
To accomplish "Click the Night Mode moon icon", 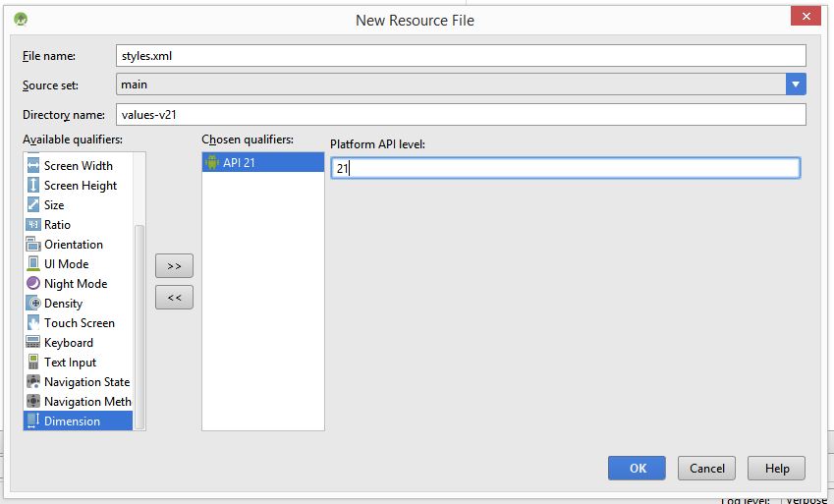I will (33, 284).
